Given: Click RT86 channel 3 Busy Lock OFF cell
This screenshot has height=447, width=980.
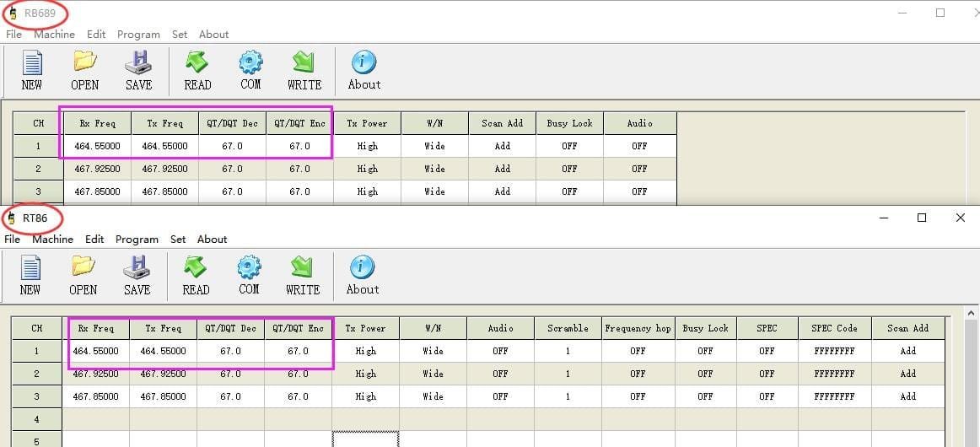Looking at the screenshot, I should 706,396.
